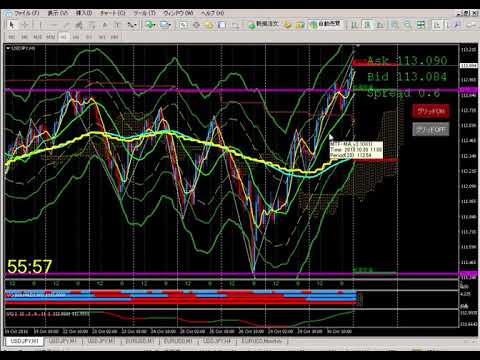Open the ファイル(F) menu

click(27, 13)
